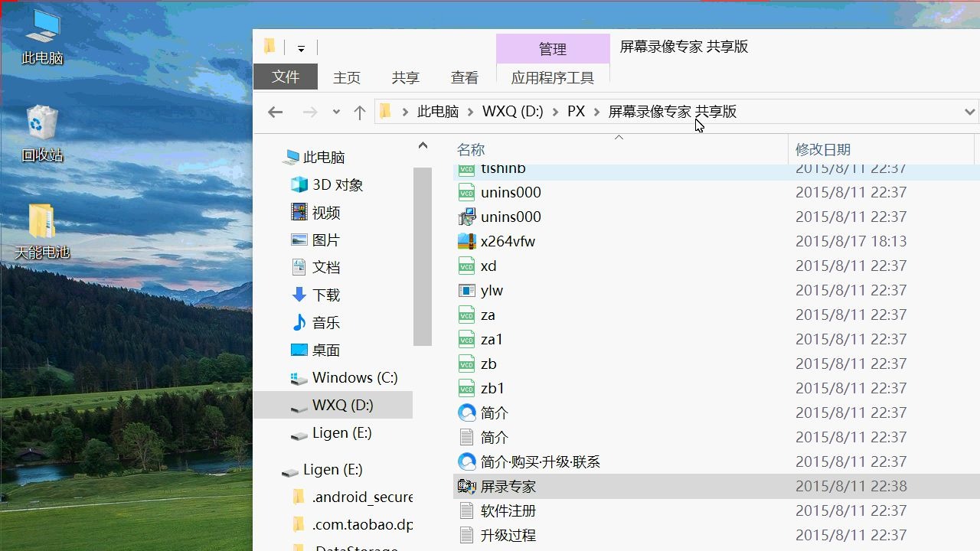The image size is (980, 551).
Task: Select 下载 in the navigation pane
Action: (316, 295)
